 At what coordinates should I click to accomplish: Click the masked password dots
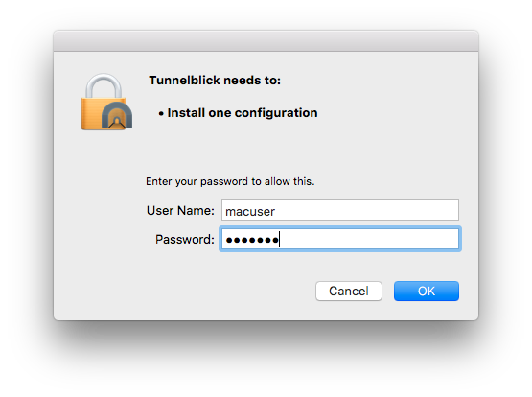pyautogui.click(x=252, y=240)
